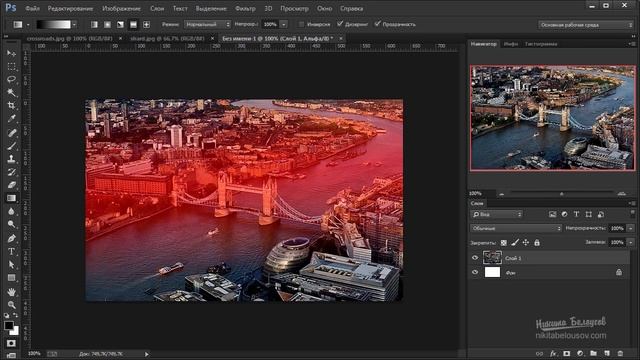Delete layer with trash icon
This screenshot has height=360, width=640.
[x=620, y=353]
